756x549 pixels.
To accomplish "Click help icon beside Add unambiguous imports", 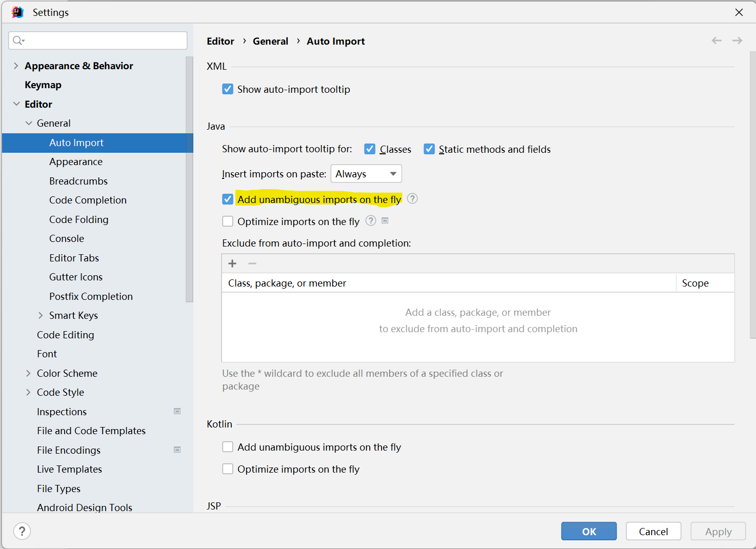I will point(412,199).
